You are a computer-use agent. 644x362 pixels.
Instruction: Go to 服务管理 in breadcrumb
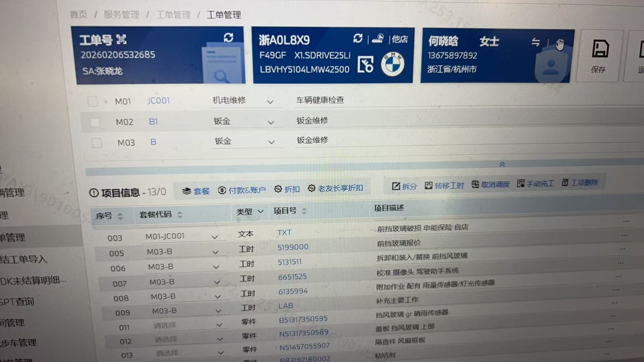[x=121, y=15]
